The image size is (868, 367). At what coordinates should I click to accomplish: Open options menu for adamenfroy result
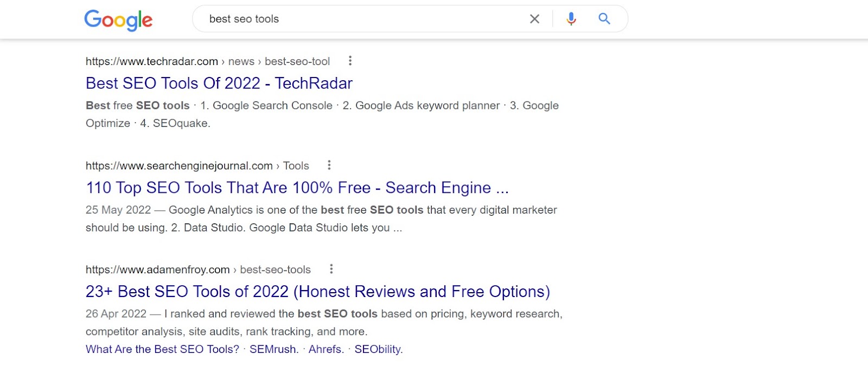point(331,269)
